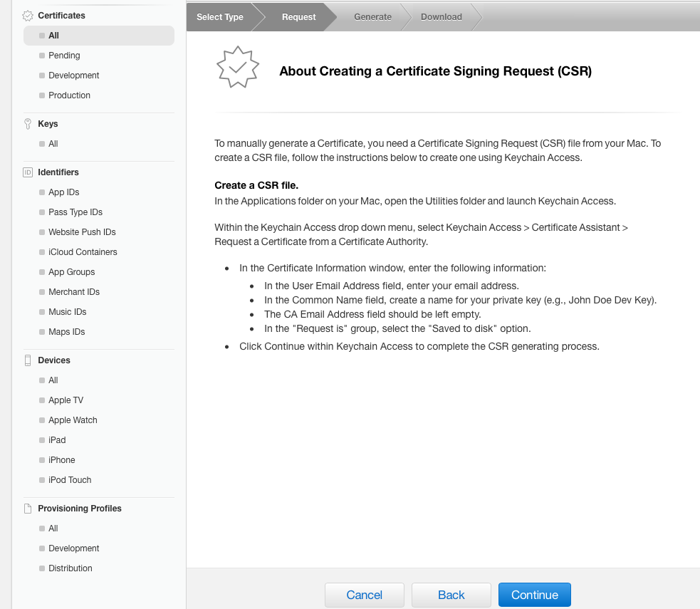Cancel the certificate request
The height and width of the screenshot is (609, 700).
(365, 595)
